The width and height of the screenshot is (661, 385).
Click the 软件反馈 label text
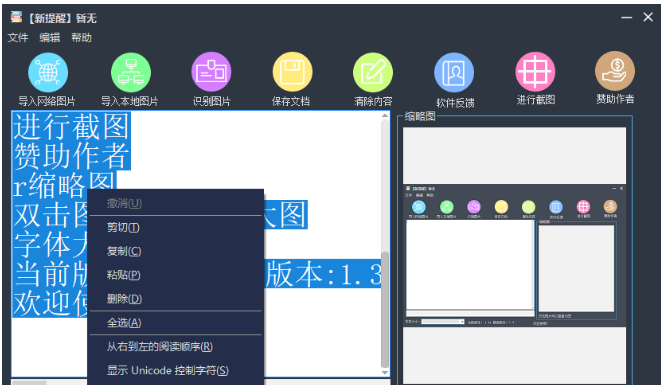point(455,102)
